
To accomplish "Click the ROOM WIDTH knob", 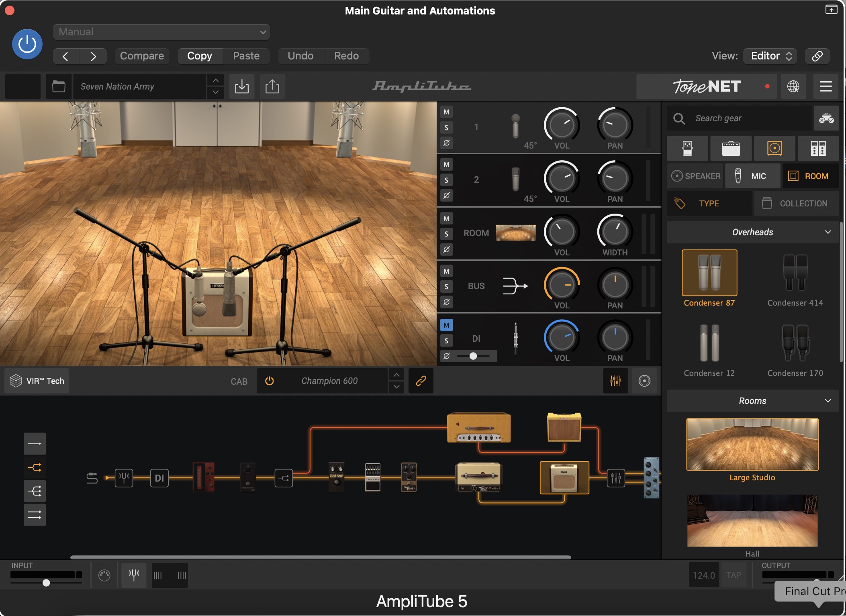I will click(615, 232).
